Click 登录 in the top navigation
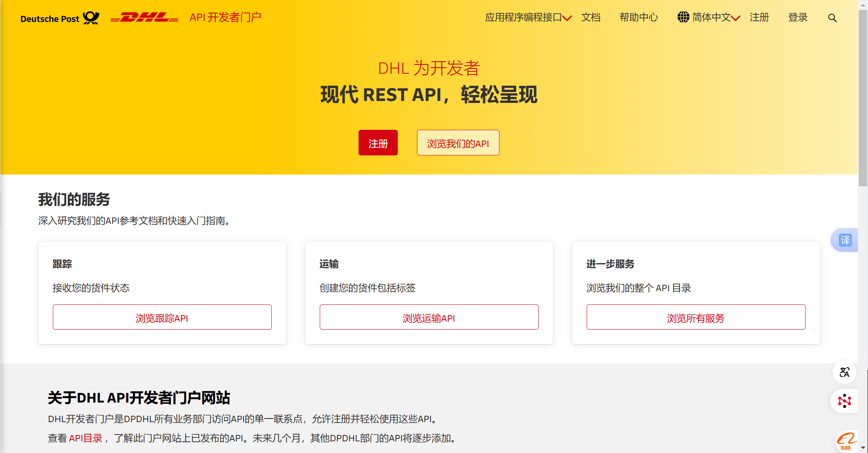The width and height of the screenshot is (868, 453). pos(798,18)
